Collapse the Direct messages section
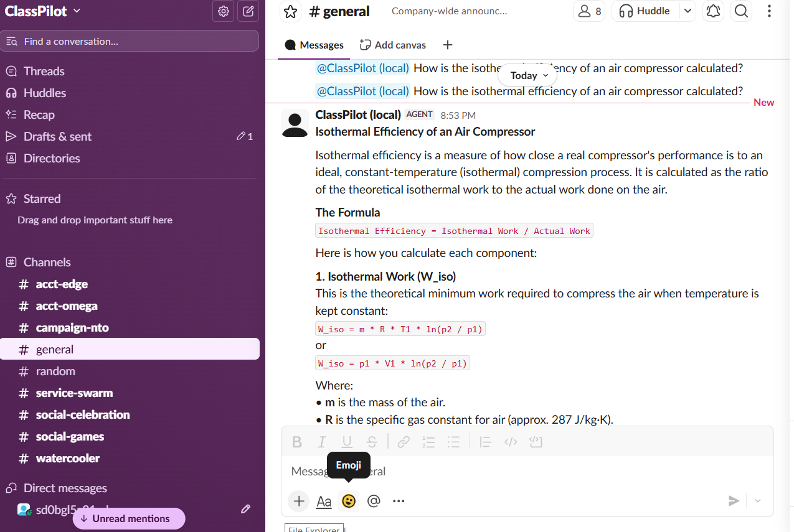The height and width of the screenshot is (532, 794). point(65,488)
